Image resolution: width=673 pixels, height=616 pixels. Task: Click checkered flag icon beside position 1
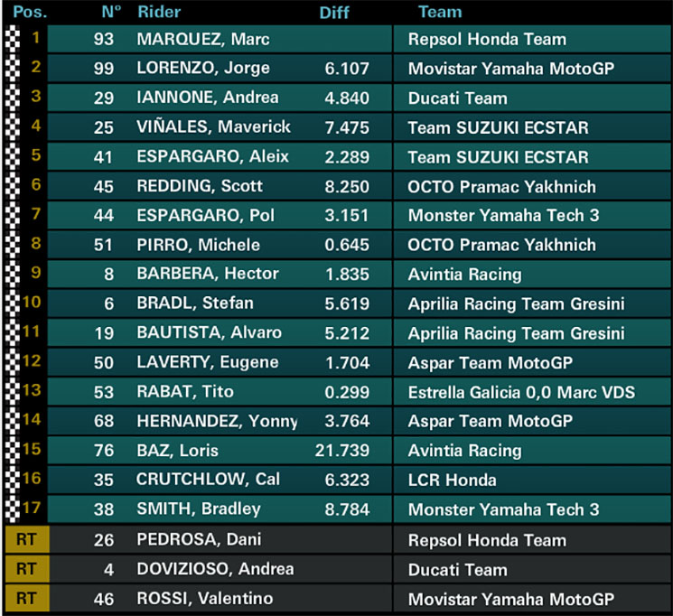click(13, 39)
